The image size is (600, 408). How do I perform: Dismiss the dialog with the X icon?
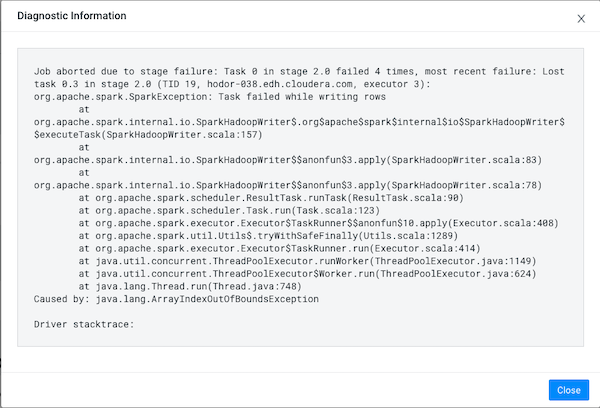coord(581,19)
